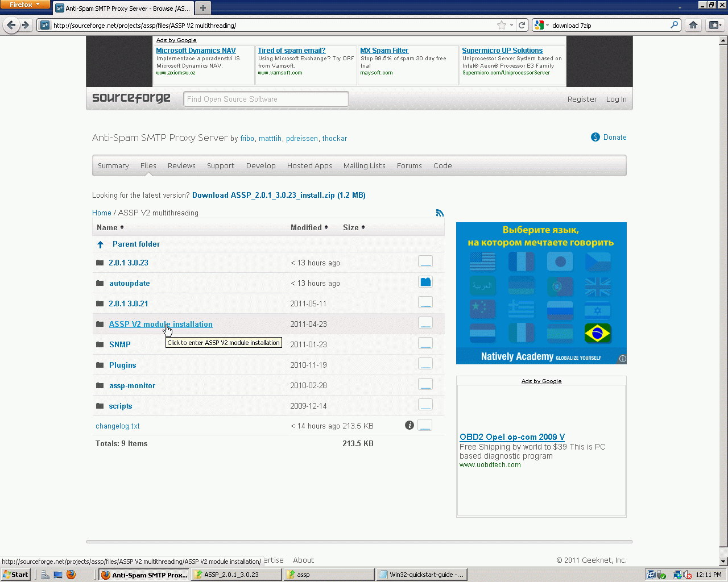
Task: Click the box icon in the 2.0.1 3.0.23 row
Action: 425,261
